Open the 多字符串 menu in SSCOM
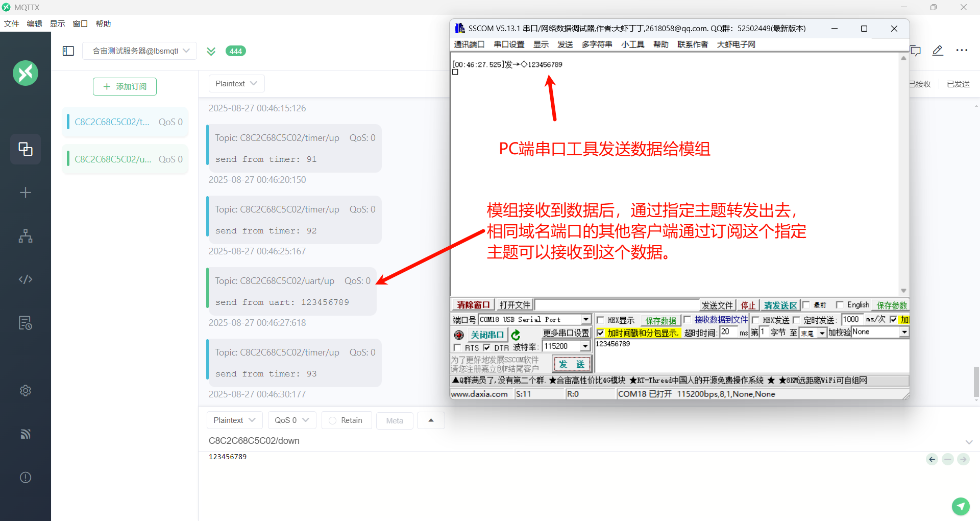 pos(597,44)
